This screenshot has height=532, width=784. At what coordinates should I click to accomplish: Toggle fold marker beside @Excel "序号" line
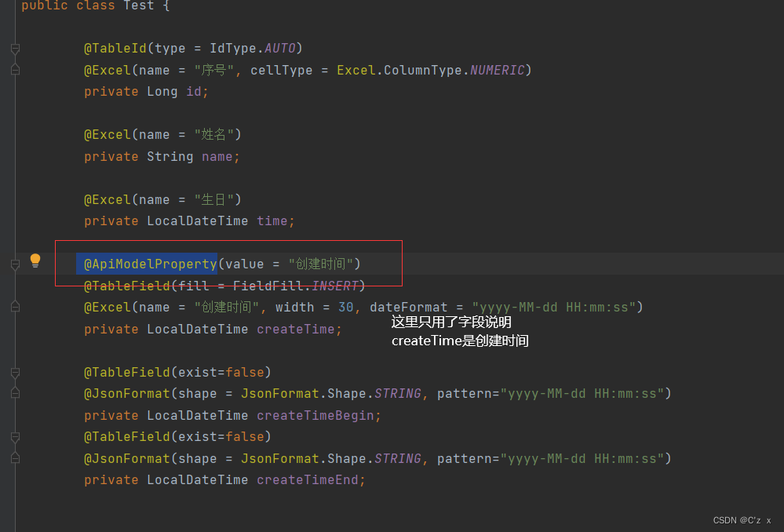click(15, 70)
